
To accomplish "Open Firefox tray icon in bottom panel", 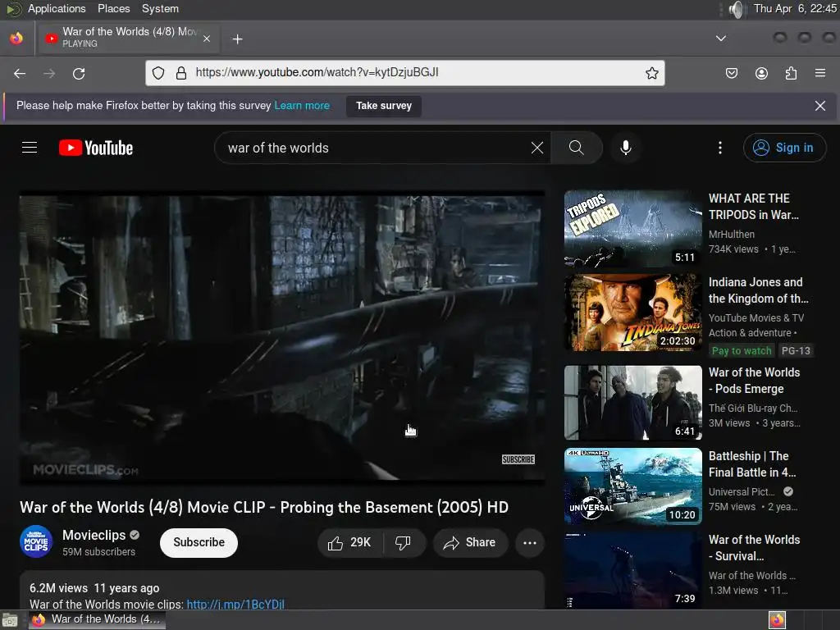I will pyautogui.click(x=777, y=620).
